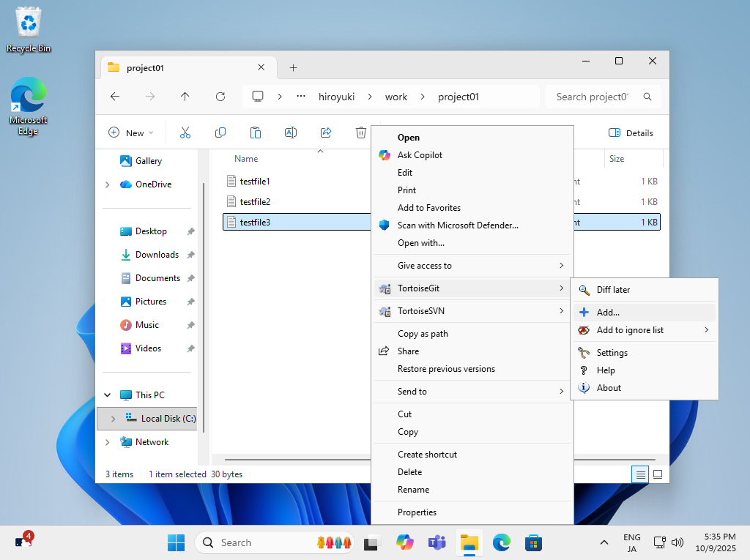Refresh the project01 folder view

[220, 97]
